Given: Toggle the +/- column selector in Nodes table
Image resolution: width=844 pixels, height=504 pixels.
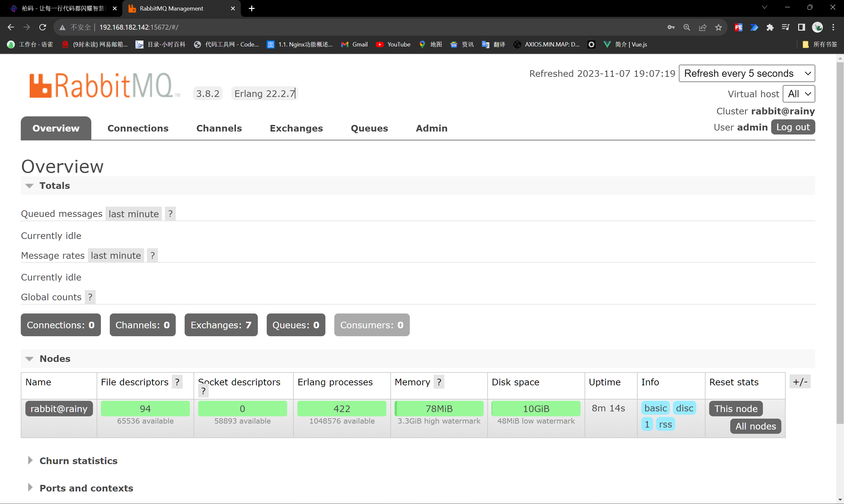Looking at the screenshot, I should (800, 382).
